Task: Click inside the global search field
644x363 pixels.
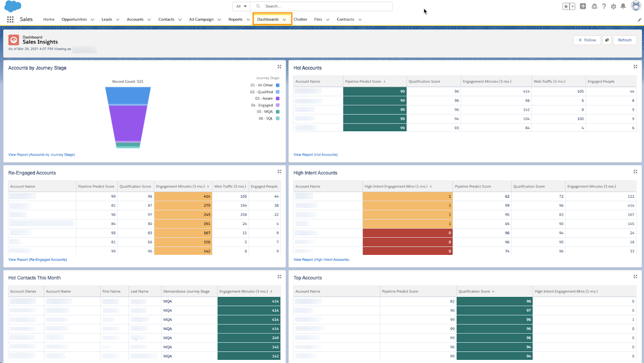Action: pos(322,6)
